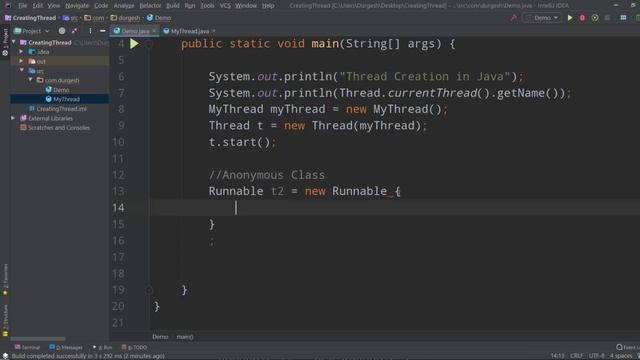The image size is (640, 360).
Task: Click the build project hammer icon
Action: [513, 18]
